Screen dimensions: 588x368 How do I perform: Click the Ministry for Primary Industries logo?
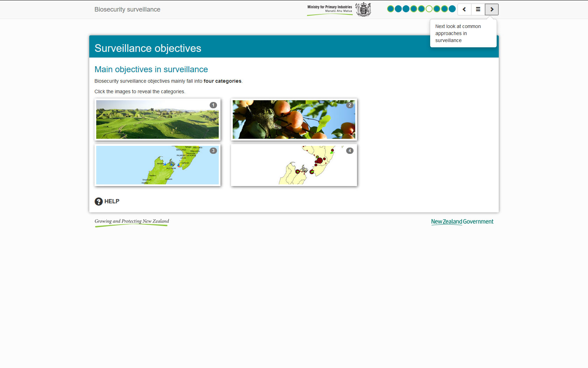[330, 10]
